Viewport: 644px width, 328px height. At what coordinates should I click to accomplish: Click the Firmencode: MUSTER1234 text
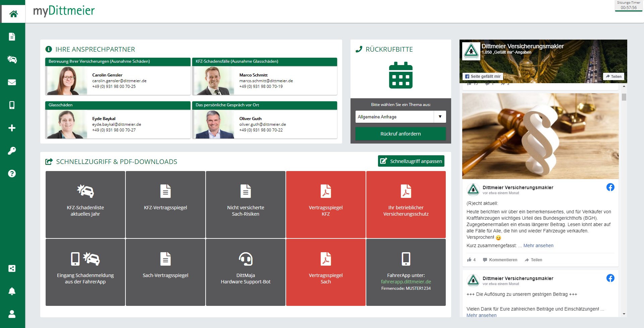[406, 288]
